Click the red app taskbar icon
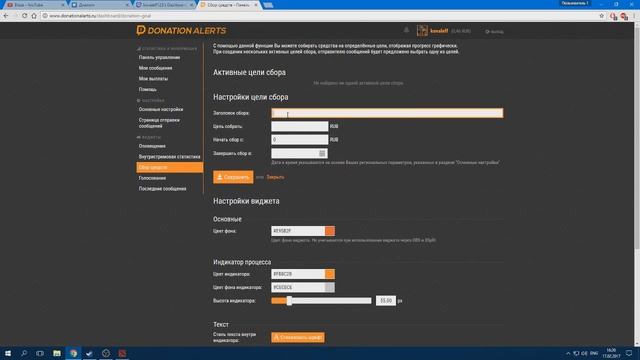Image resolution: width=640 pixels, height=360 pixels. [x=122, y=353]
